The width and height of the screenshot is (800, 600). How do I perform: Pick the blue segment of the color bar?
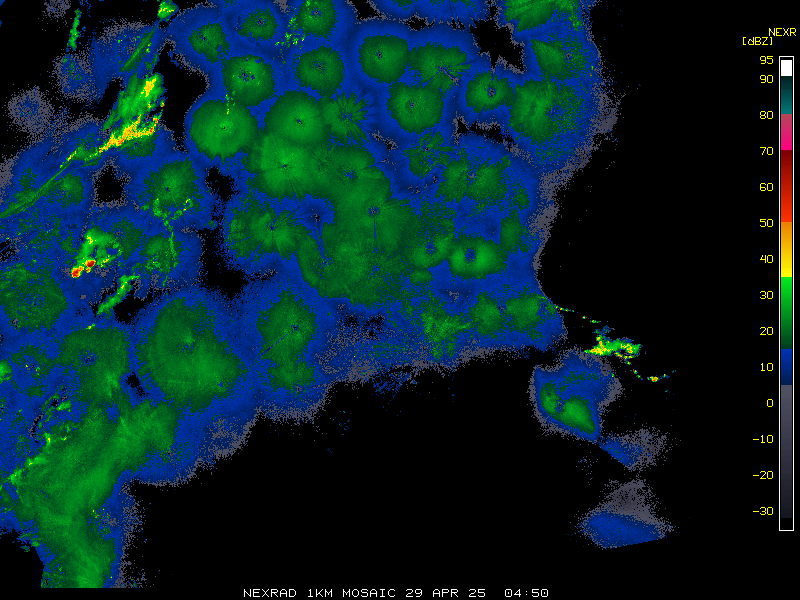click(786, 367)
